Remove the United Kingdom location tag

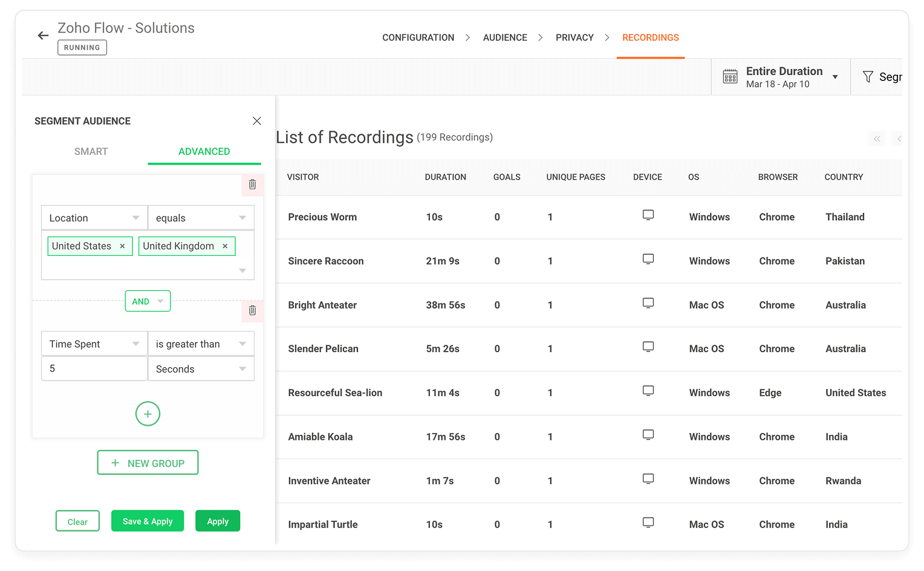(225, 246)
